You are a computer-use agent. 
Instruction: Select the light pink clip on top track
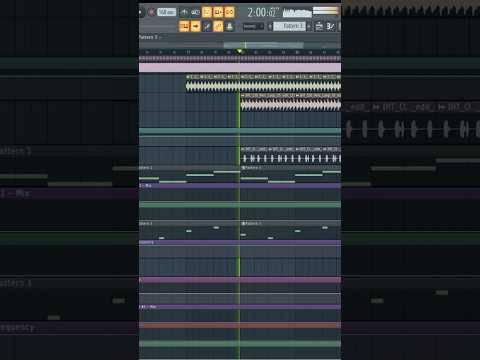point(240,68)
